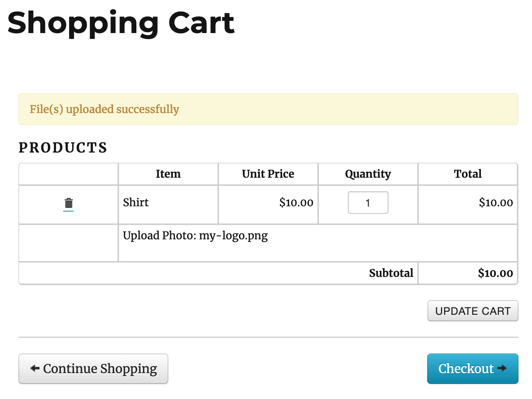This screenshot has width=532, height=399.
Task: Click the bold subtotal amount $10.00
Action: tap(496, 273)
